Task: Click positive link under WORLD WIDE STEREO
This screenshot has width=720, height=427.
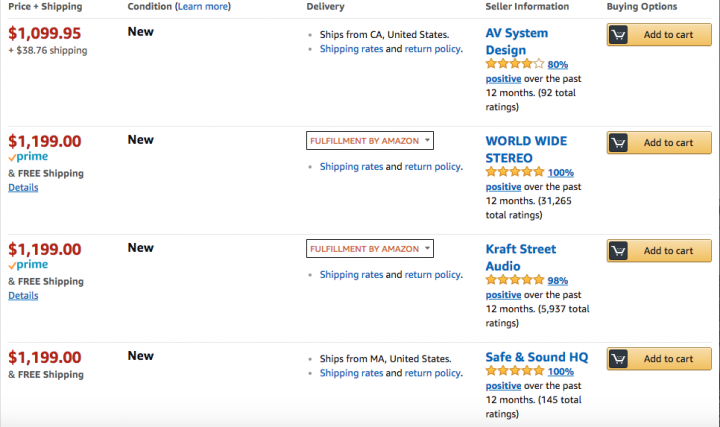Action: 503,187
